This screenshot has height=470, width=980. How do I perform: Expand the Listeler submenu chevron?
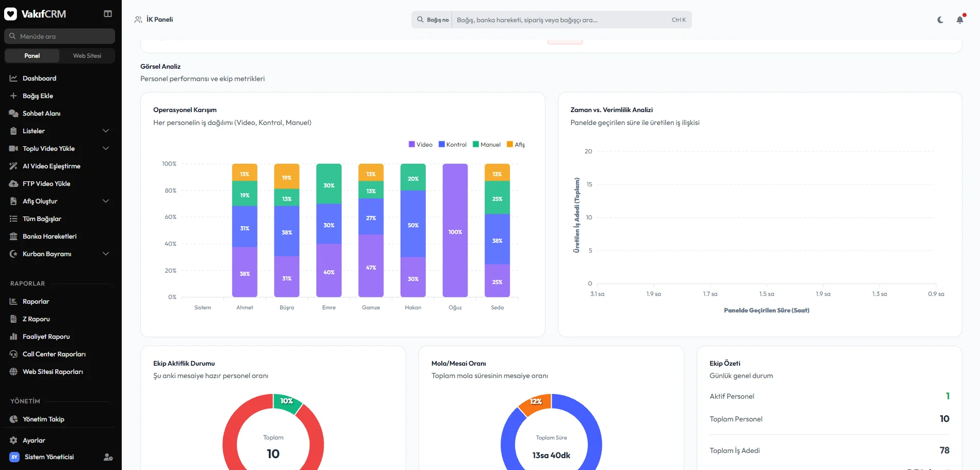pyautogui.click(x=106, y=131)
